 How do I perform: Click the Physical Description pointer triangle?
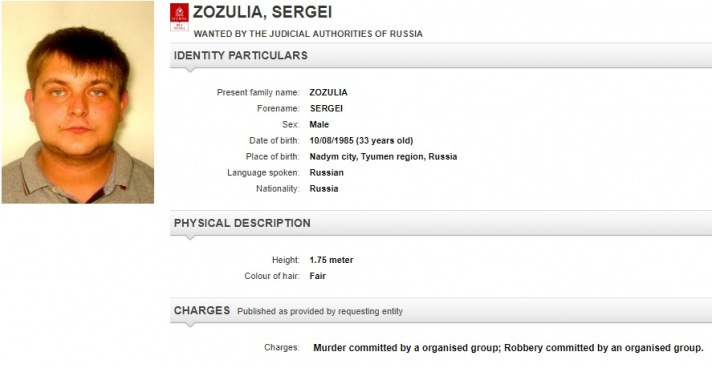(190, 238)
